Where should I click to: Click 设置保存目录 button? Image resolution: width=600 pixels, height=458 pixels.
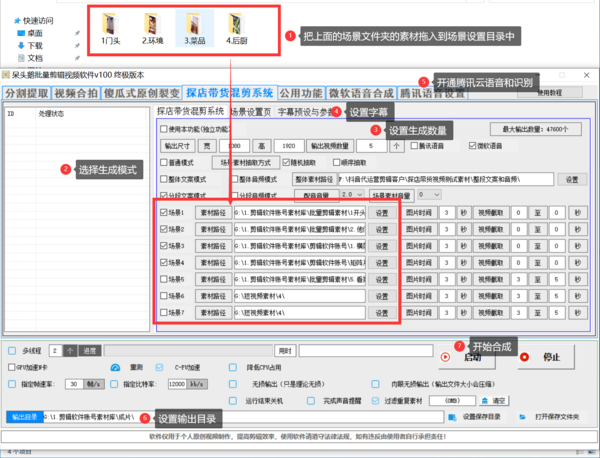click(480, 416)
